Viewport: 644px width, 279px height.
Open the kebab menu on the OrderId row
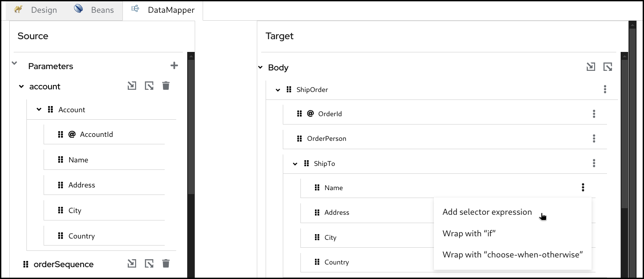pos(594,114)
